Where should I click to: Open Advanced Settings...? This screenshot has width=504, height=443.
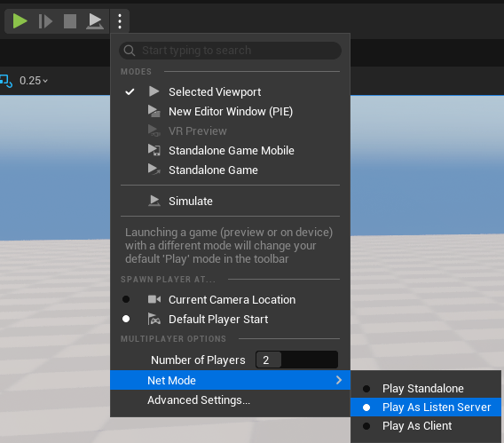point(230,400)
